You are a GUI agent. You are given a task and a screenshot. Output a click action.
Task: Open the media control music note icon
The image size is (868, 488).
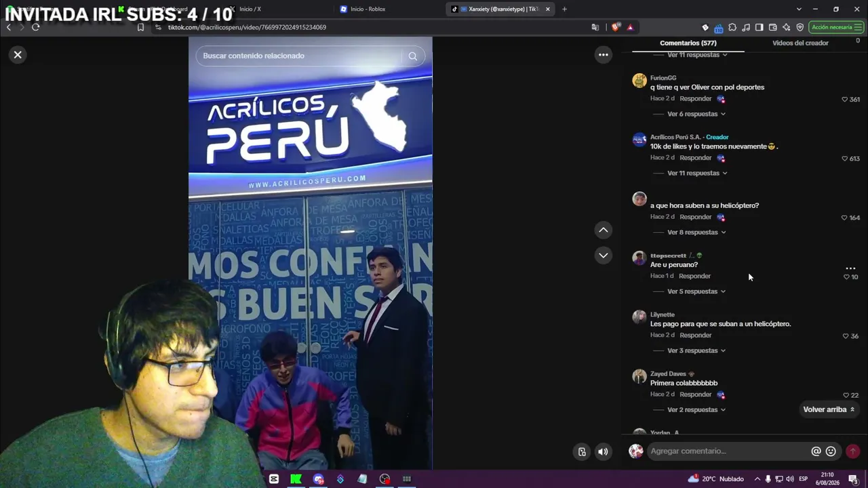click(x=746, y=27)
